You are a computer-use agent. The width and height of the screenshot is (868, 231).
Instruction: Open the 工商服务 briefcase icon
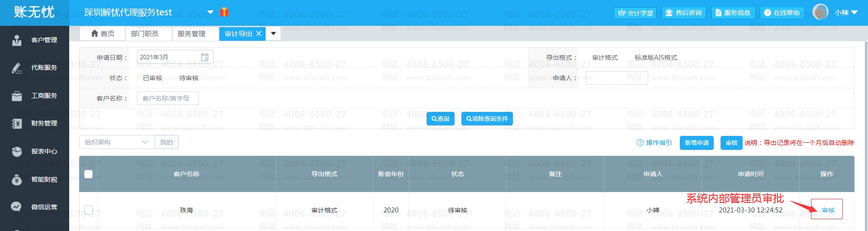point(17,96)
